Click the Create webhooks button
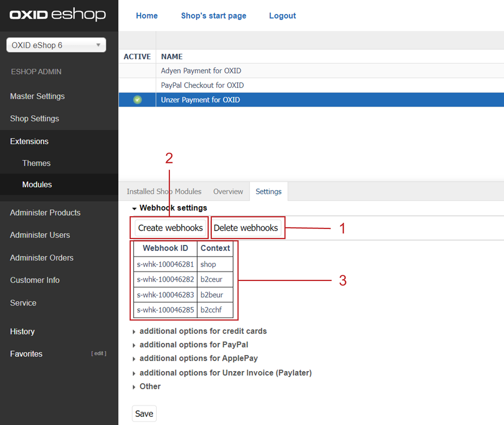Image resolution: width=504 pixels, height=425 pixels. tap(170, 228)
